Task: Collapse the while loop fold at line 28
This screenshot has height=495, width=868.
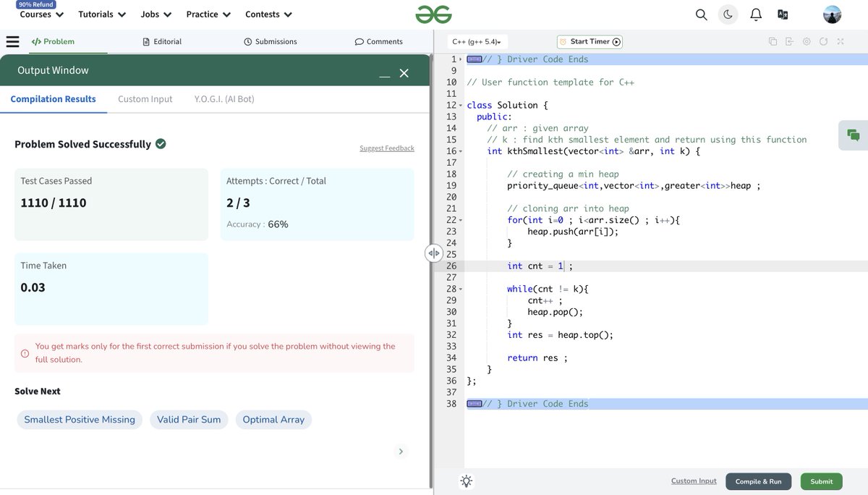Action: coord(461,289)
